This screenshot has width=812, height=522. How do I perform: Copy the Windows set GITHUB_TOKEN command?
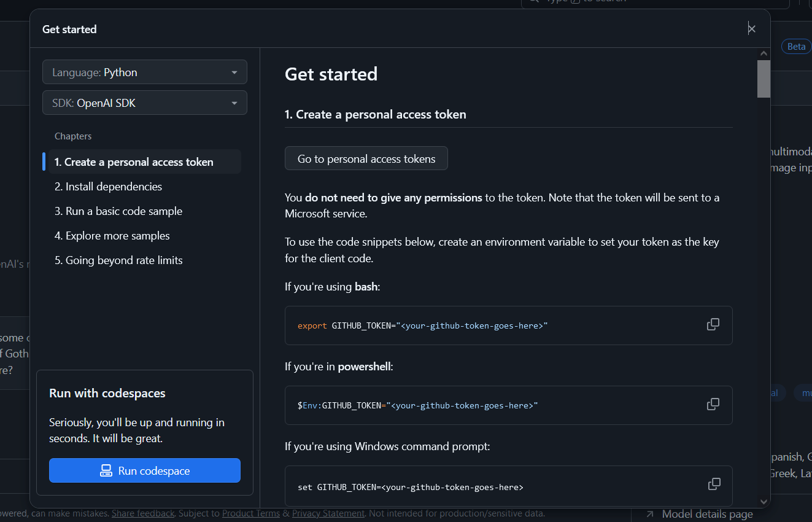[x=714, y=485]
